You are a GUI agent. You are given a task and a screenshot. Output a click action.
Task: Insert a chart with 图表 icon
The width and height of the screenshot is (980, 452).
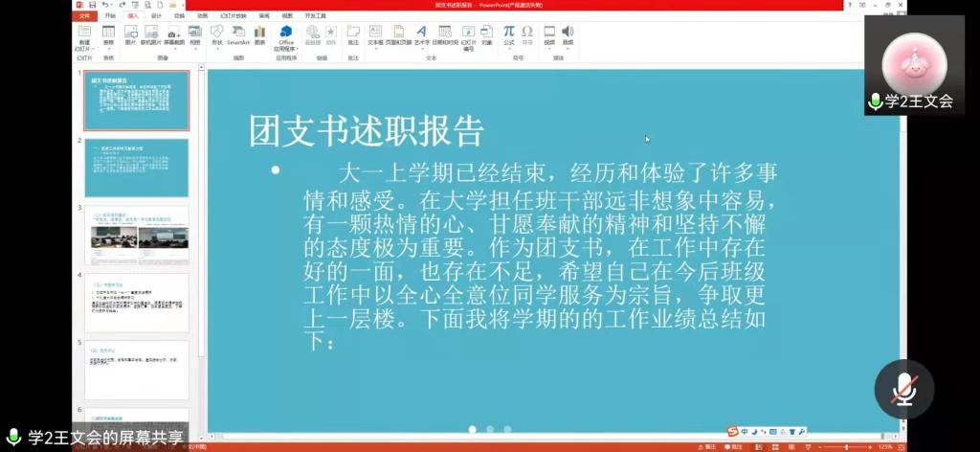tap(259, 35)
